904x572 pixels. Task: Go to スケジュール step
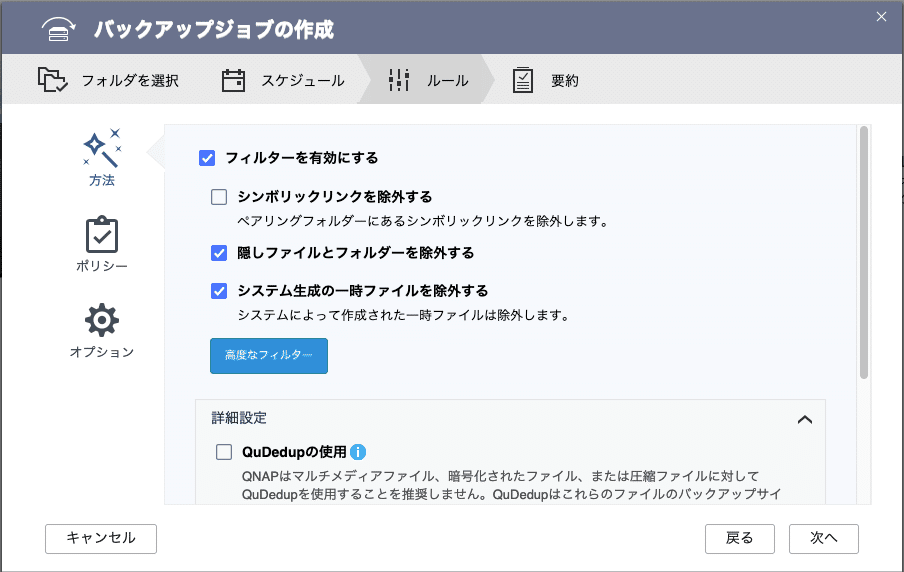[x=283, y=80]
